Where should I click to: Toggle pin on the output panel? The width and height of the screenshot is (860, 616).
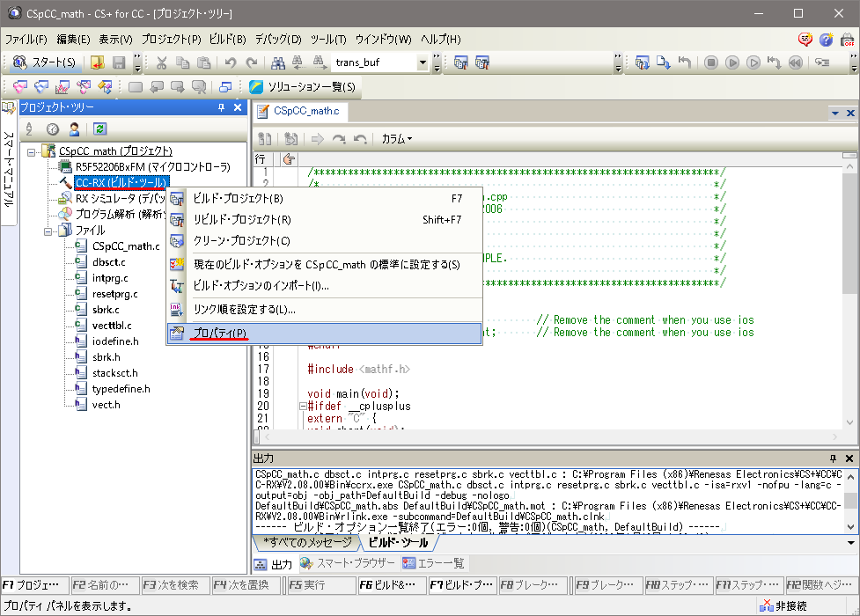(x=833, y=459)
